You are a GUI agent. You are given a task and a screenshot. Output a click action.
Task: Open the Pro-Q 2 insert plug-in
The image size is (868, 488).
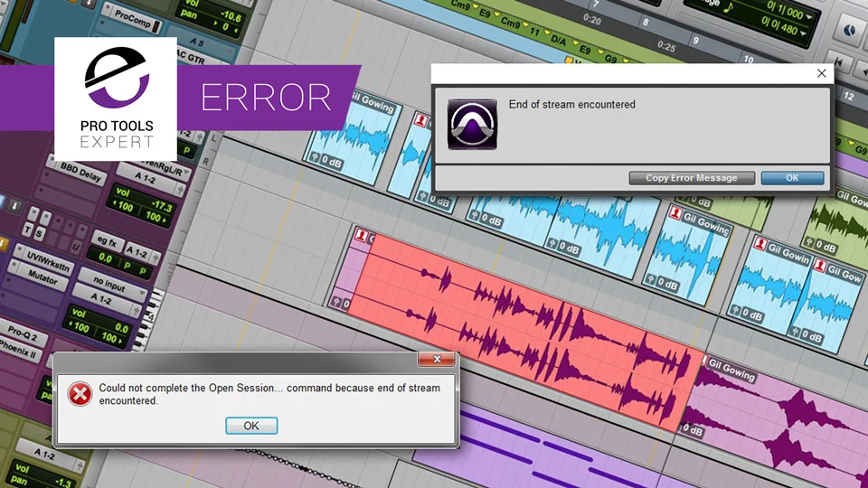coord(23,333)
